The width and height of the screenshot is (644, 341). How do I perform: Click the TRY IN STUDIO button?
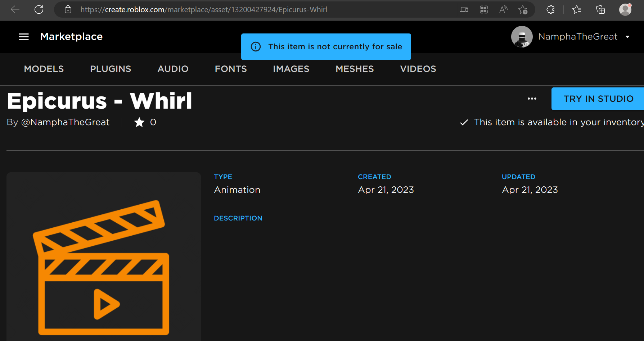coord(598,99)
